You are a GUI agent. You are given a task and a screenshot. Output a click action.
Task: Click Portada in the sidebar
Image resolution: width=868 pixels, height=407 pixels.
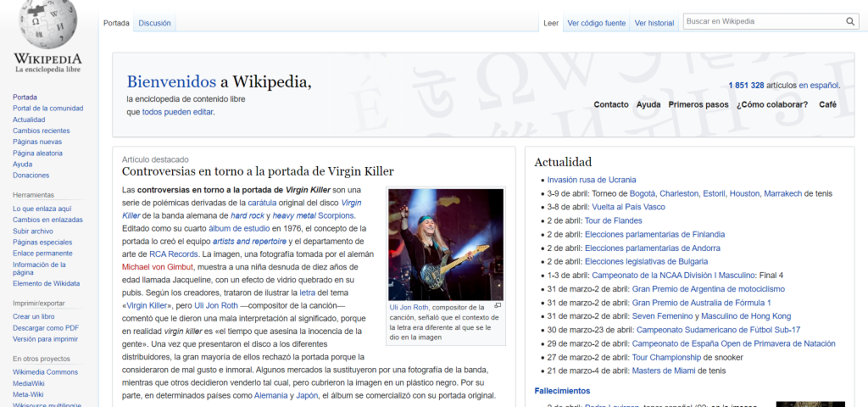pos(25,97)
